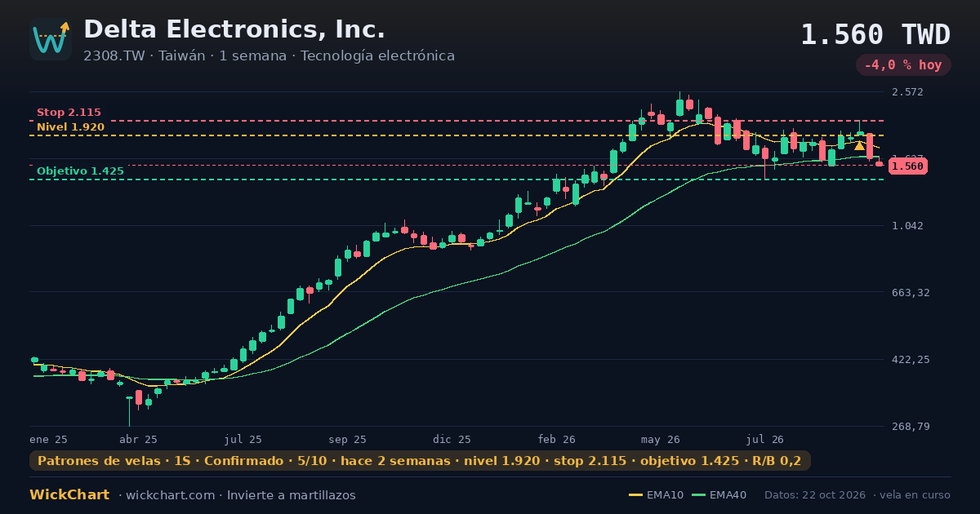The height and width of the screenshot is (514, 980).
Task: Click the jul 26 date label
Action: pyautogui.click(x=765, y=439)
